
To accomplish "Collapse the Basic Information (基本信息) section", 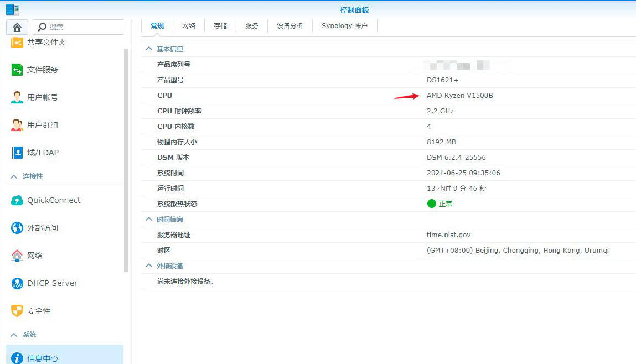I will (x=148, y=49).
